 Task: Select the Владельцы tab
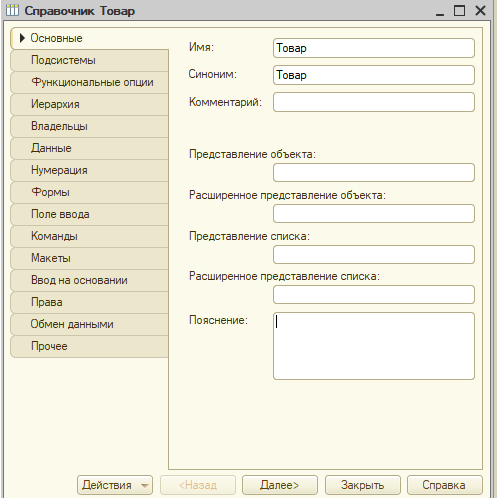(x=89, y=126)
